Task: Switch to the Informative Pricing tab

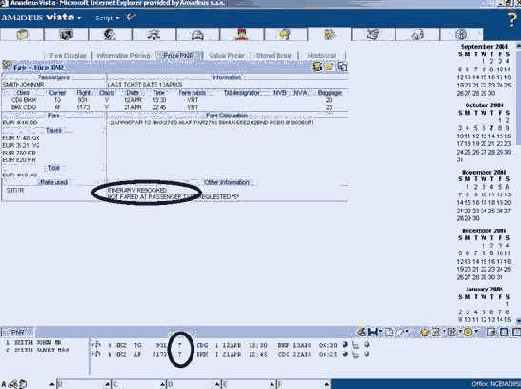Action: point(123,56)
